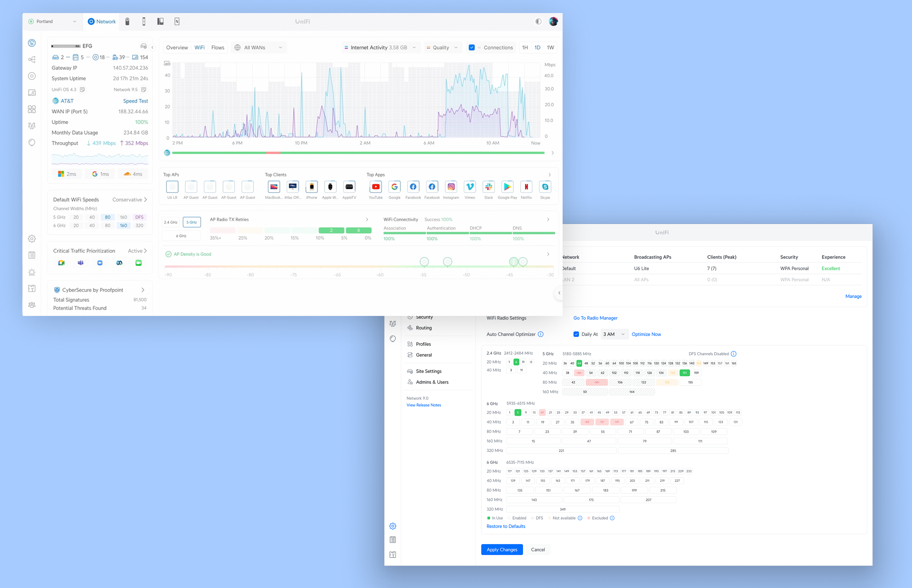Select channel 36 in the 5 GHz 20 MHz row
Viewport: 912px width, 588px height.
click(x=565, y=363)
